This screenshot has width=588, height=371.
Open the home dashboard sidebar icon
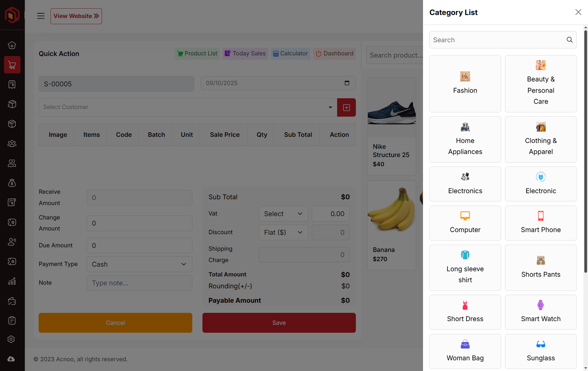click(12, 45)
